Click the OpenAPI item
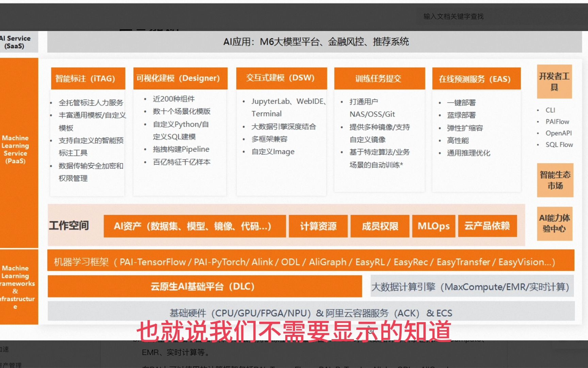This screenshot has height=368, width=588. 558,133
